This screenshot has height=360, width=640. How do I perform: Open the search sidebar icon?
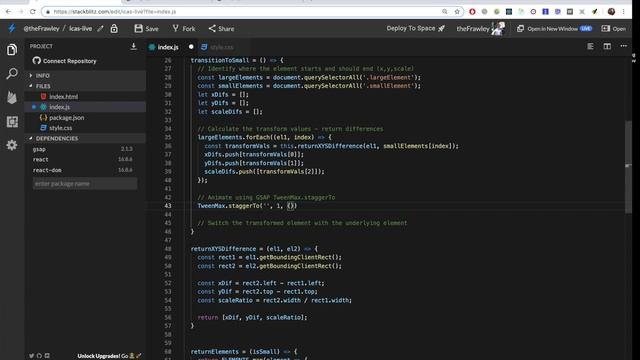click(12, 73)
